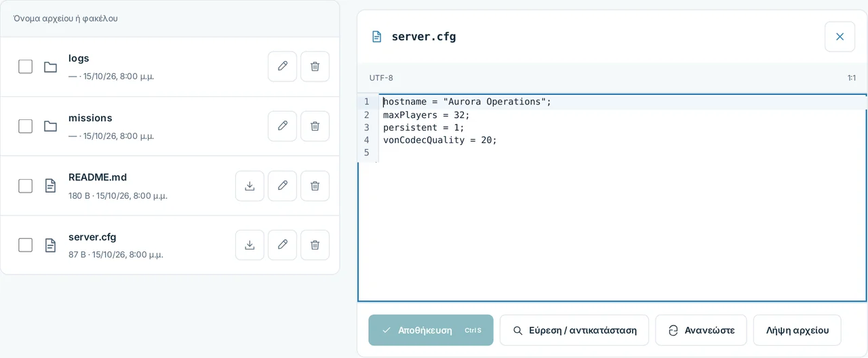Edit README.md with the pencil icon
The image size is (868, 358).
[282, 186]
